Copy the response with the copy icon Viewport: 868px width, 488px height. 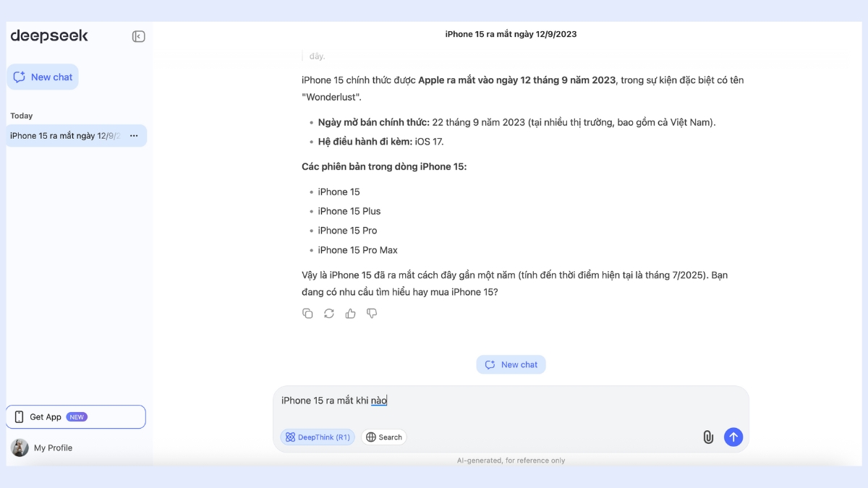[x=307, y=314]
